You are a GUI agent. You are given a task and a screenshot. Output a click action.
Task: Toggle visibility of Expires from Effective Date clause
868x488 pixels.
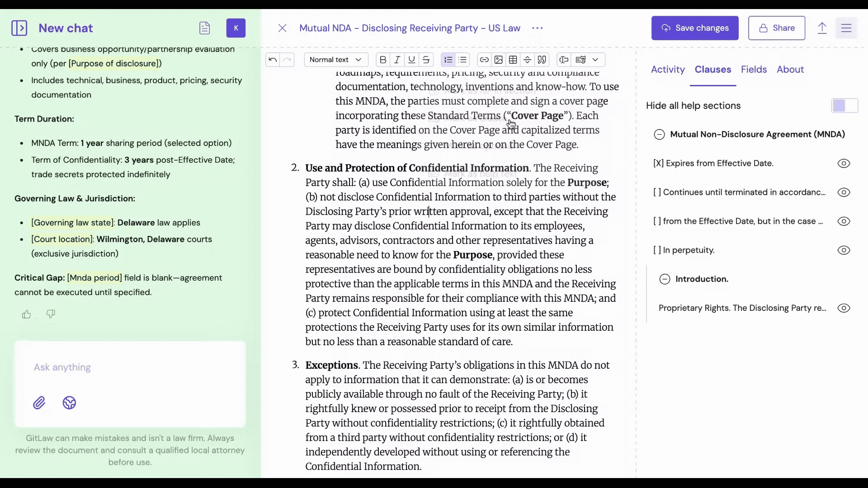click(844, 164)
